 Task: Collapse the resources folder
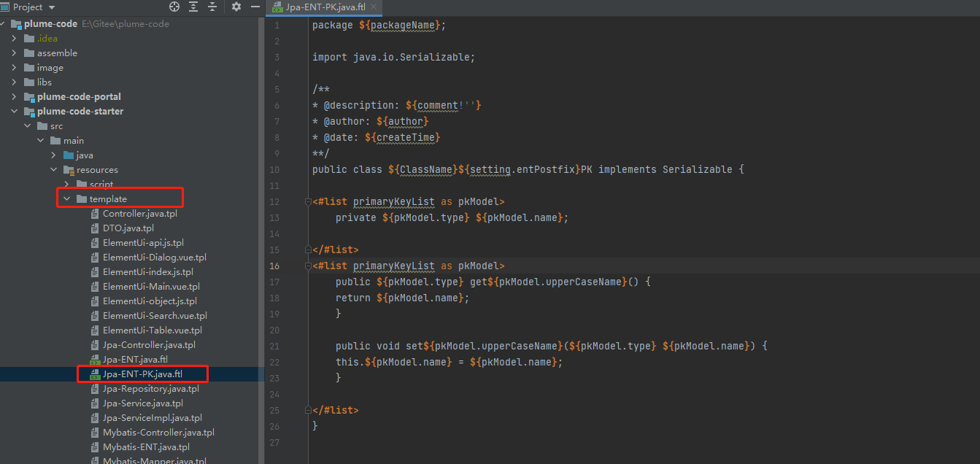[53, 170]
